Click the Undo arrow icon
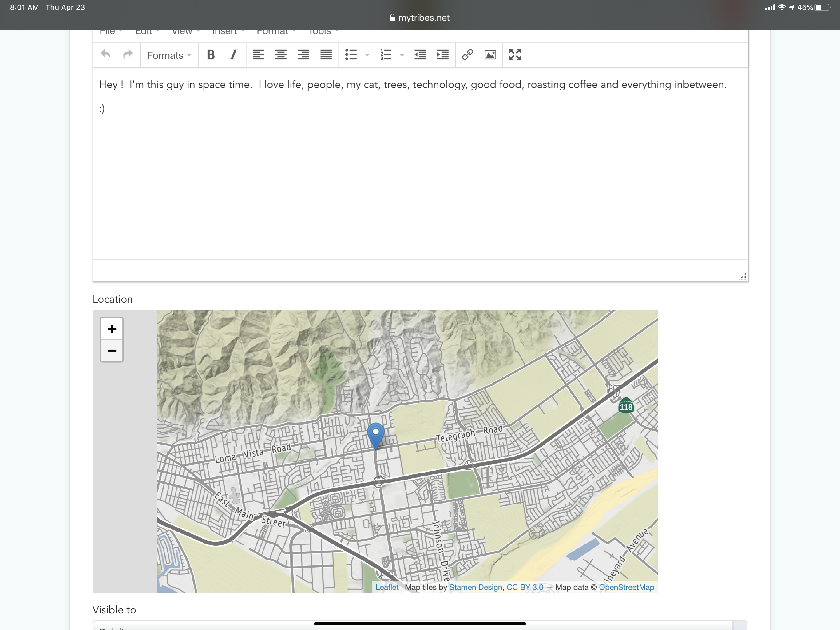Screen dimensions: 840x630 coord(105,55)
